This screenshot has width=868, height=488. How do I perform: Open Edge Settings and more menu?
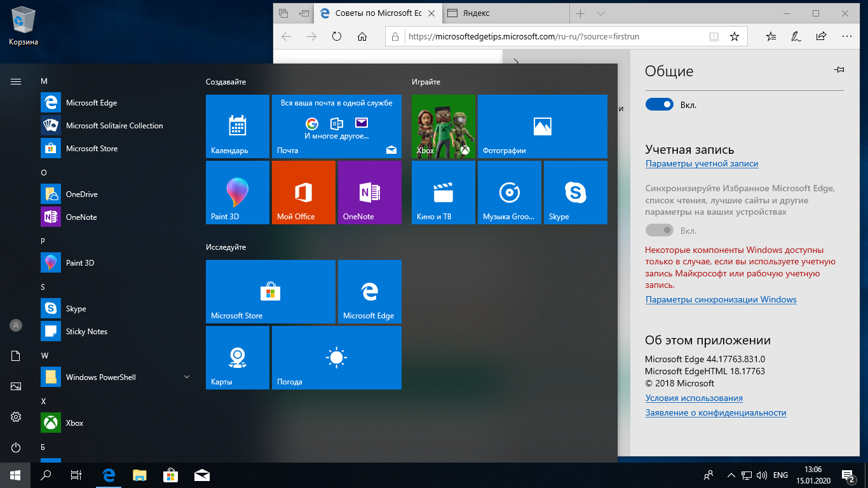(846, 36)
